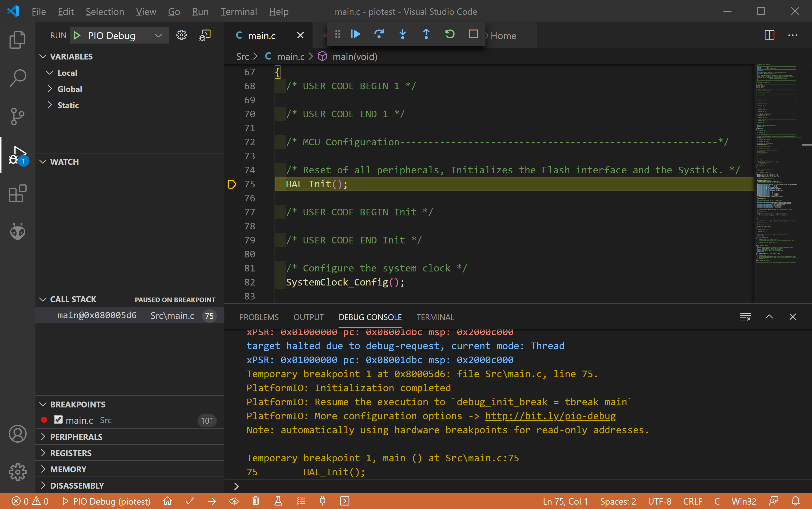The width and height of the screenshot is (812, 509).
Task: Clear the debug console output
Action: coord(745,317)
